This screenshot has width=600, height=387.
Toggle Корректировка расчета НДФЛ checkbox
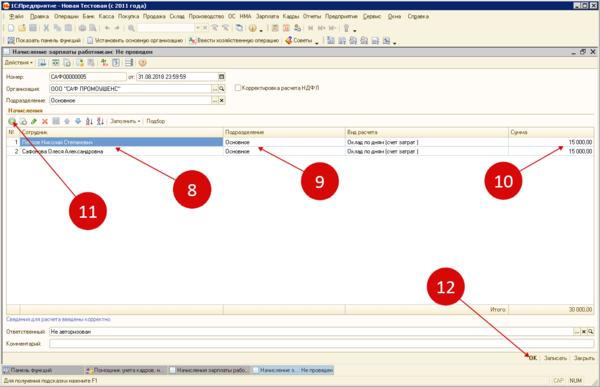pos(238,88)
